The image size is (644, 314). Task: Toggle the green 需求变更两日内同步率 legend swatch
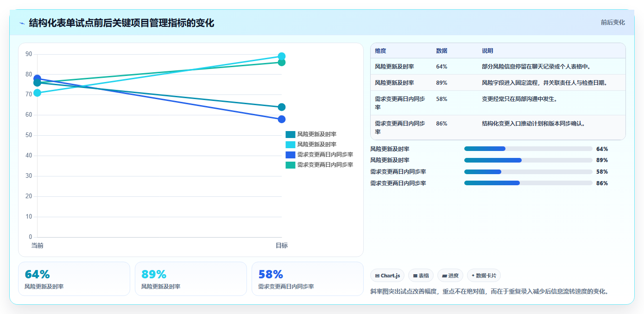290,165
